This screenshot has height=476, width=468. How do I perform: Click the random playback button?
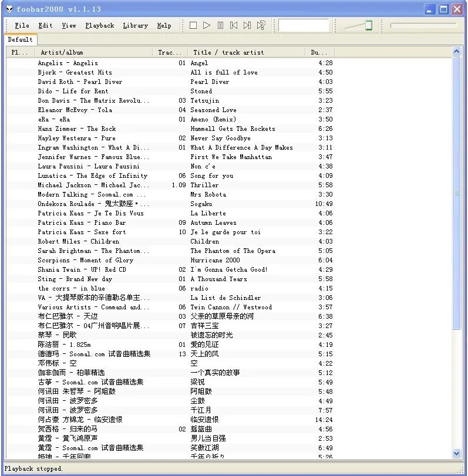pos(261,25)
